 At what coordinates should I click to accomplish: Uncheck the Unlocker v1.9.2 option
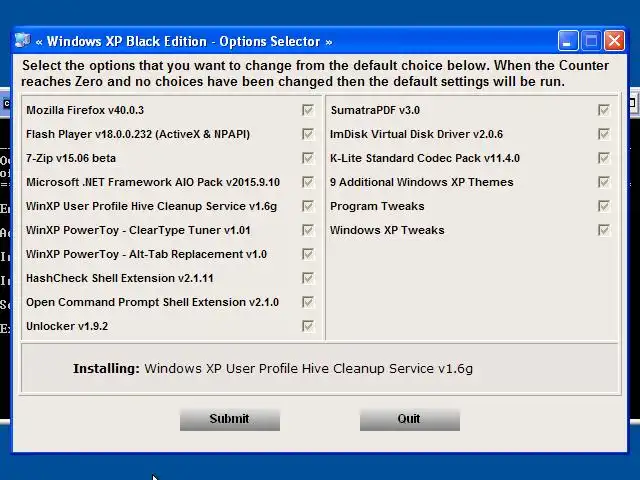coord(308,326)
